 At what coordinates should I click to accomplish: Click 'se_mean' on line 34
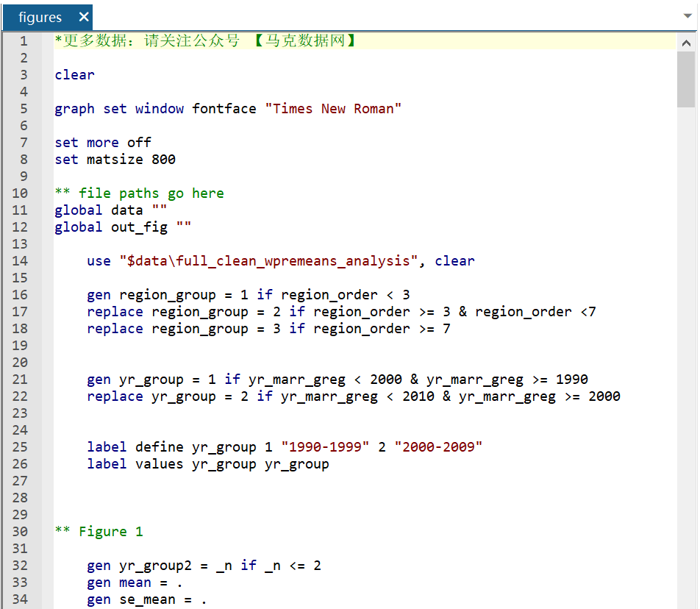[147, 599]
